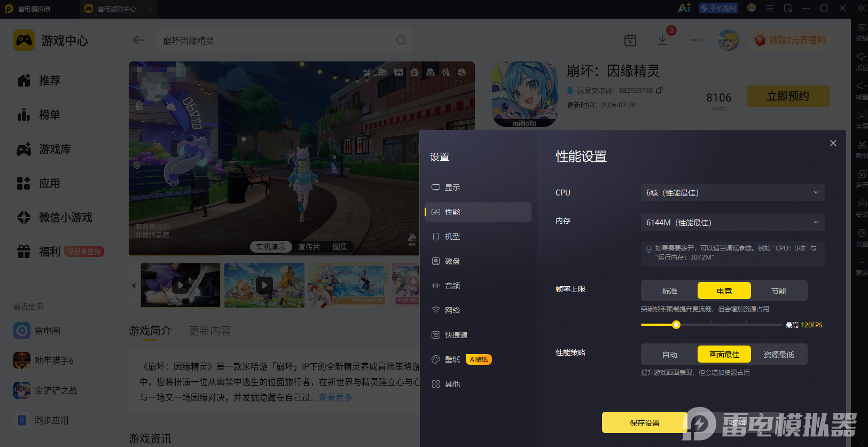Click 查看更多 link in game intro
868x447 pixels.
(x=335, y=397)
